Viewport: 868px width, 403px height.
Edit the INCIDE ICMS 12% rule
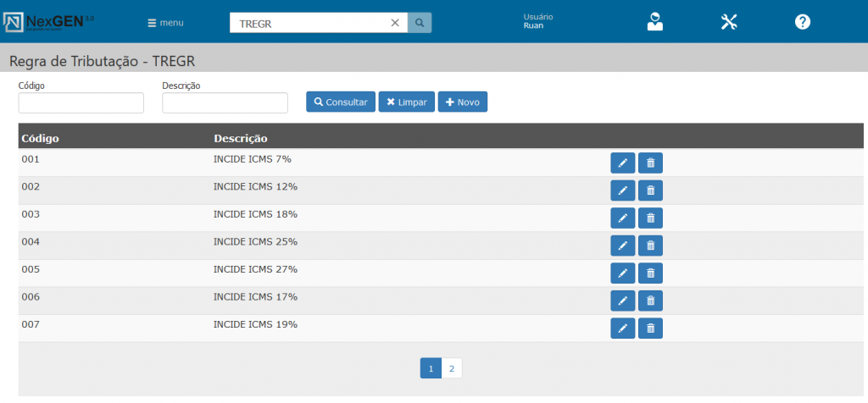(622, 190)
